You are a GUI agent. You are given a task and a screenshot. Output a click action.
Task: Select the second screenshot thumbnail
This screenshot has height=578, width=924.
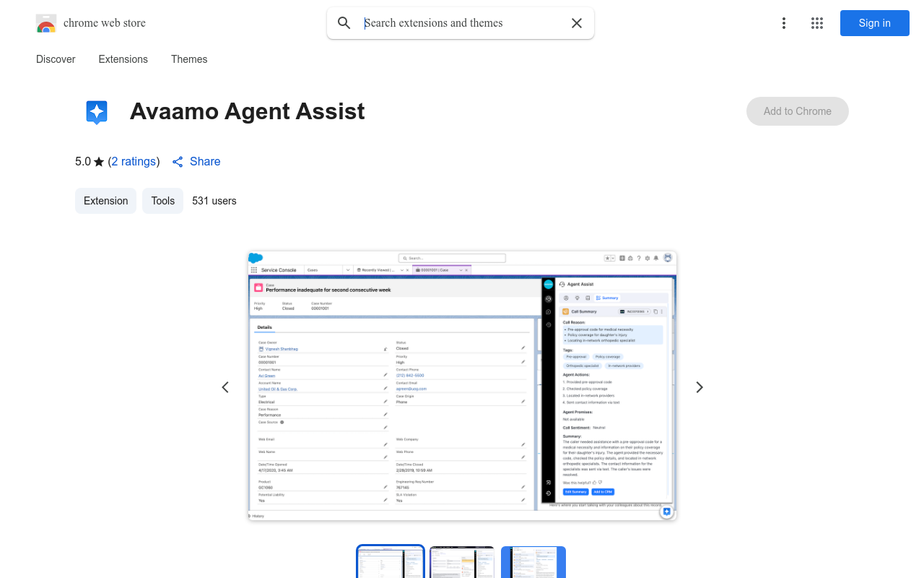tap(462, 562)
